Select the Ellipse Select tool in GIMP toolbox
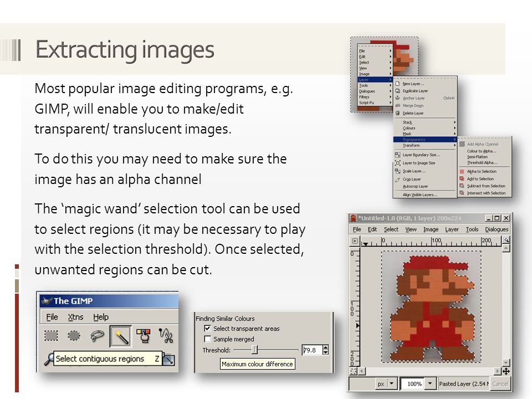532x399 pixels. pyautogui.click(x=74, y=336)
